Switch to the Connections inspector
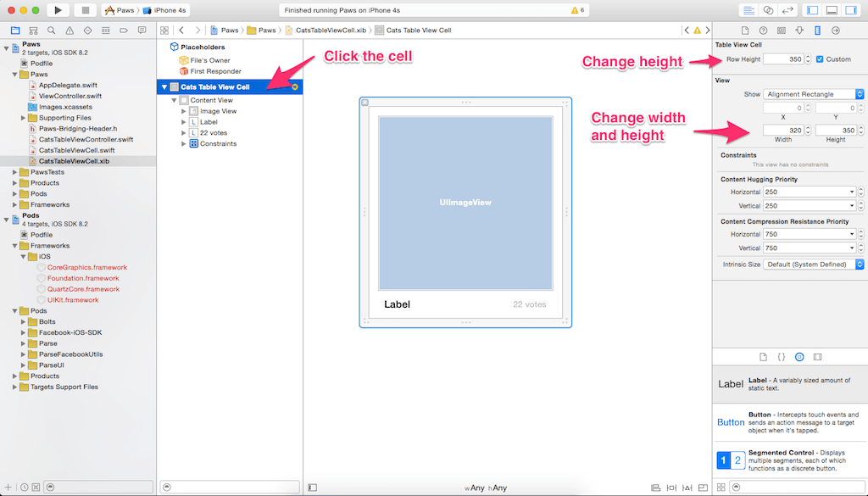This screenshot has height=496, width=868. 836,29
